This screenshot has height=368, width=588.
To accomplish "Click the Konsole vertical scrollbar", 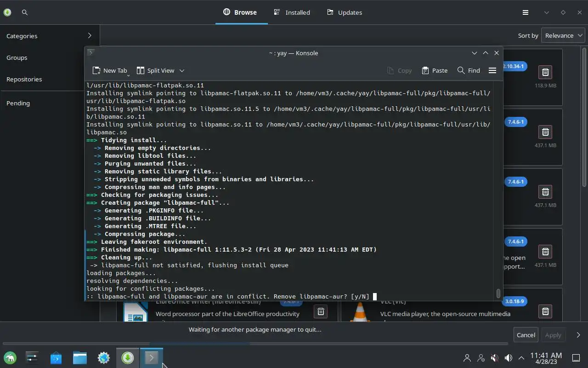I will point(498,190).
